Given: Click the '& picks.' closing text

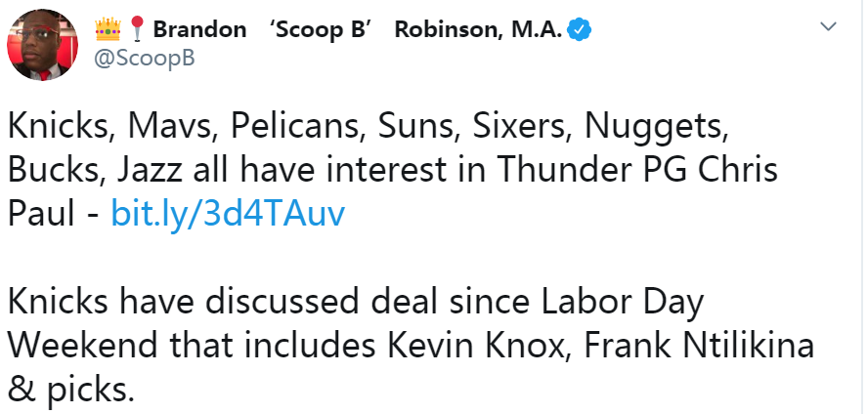Looking at the screenshot, I should tap(71, 390).
